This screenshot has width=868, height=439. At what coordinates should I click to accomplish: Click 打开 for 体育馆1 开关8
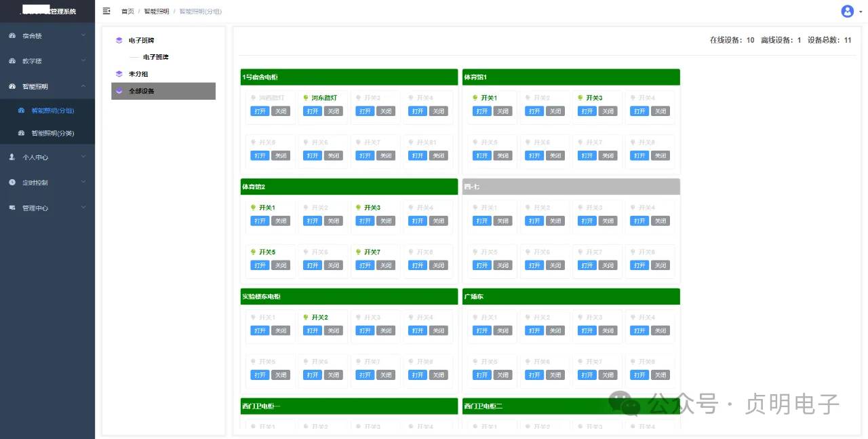tap(639, 155)
